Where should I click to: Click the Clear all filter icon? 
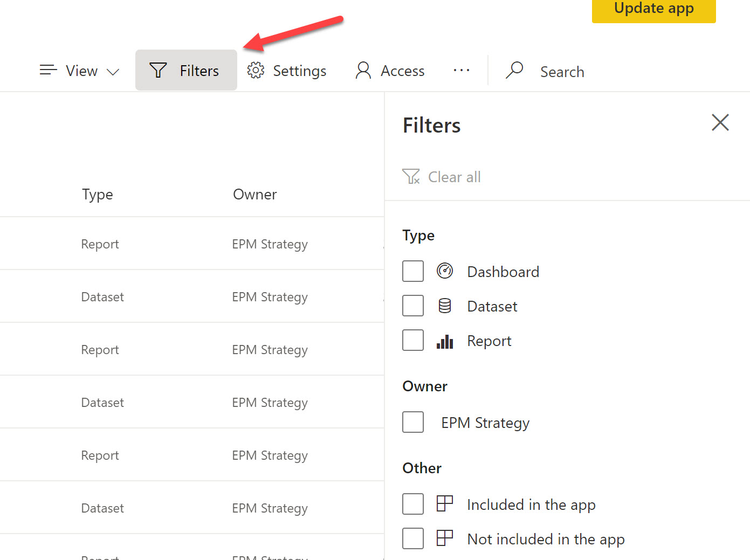tap(411, 176)
